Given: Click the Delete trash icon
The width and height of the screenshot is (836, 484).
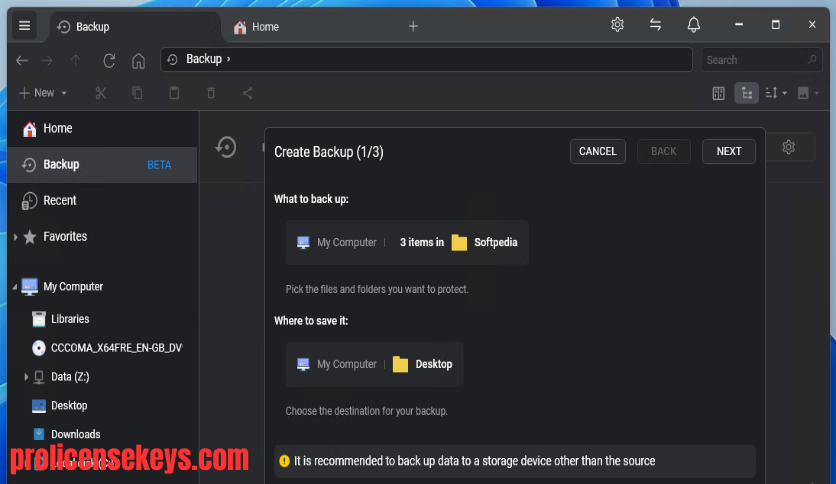Looking at the screenshot, I should pos(211,93).
